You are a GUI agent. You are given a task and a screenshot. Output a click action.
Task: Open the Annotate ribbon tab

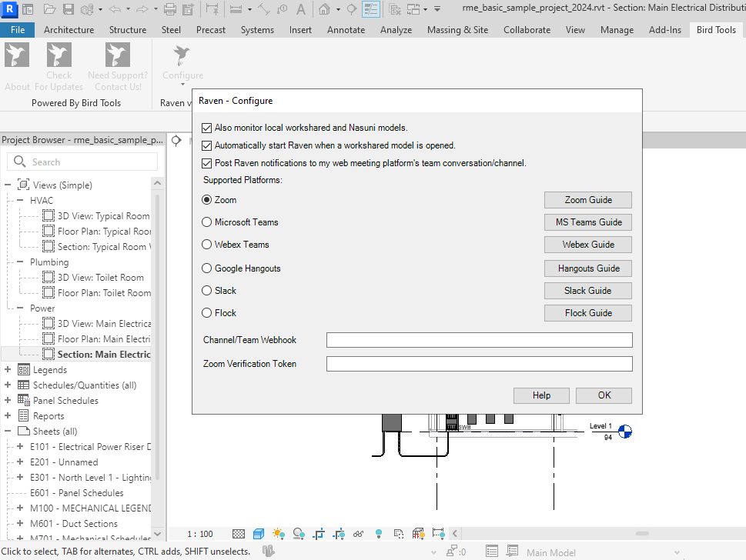pos(346,30)
